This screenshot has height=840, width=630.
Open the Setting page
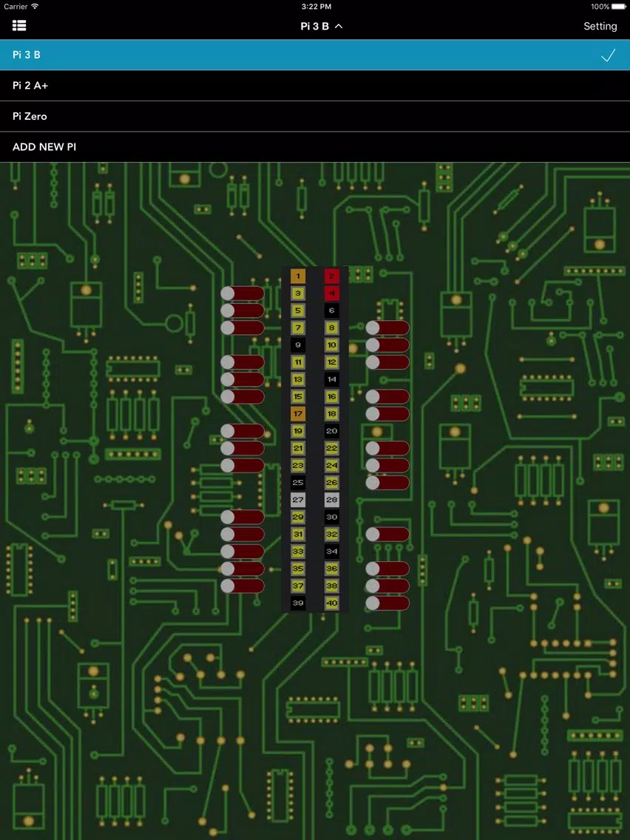click(x=600, y=27)
